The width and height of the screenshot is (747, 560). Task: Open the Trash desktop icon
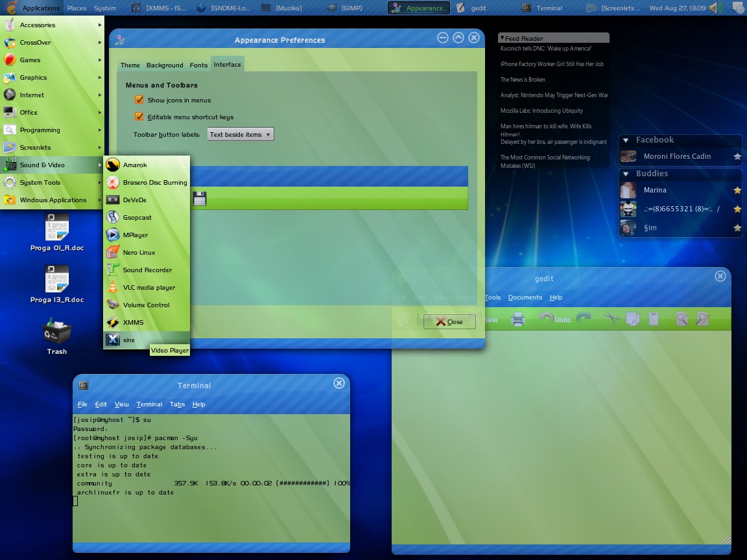click(56, 336)
